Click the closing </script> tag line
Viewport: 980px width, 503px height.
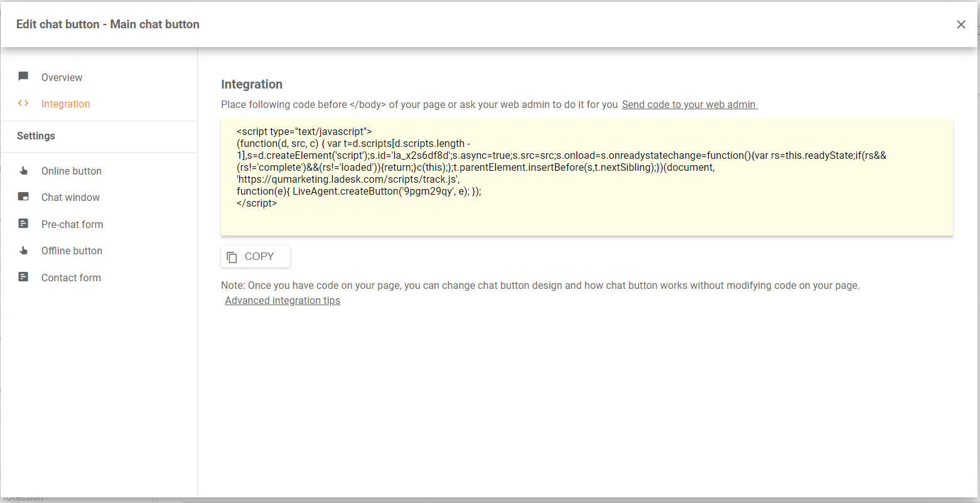[257, 203]
